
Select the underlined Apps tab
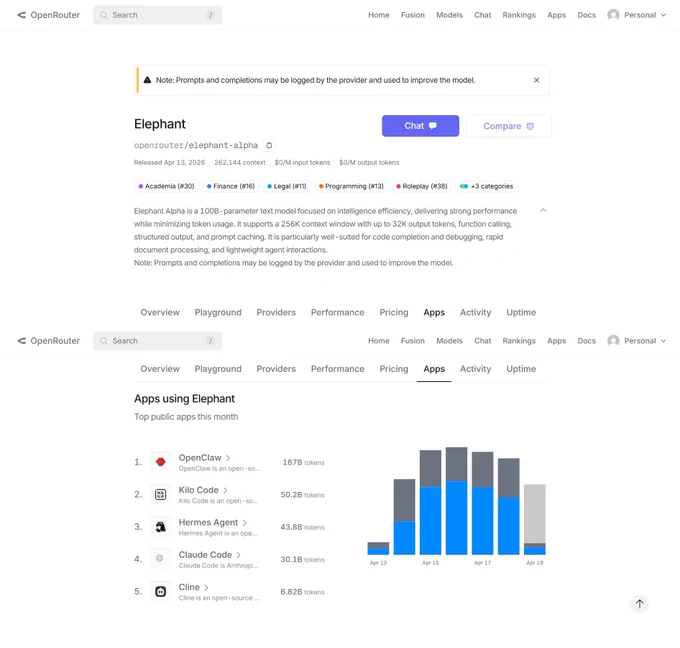pos(434,369)
